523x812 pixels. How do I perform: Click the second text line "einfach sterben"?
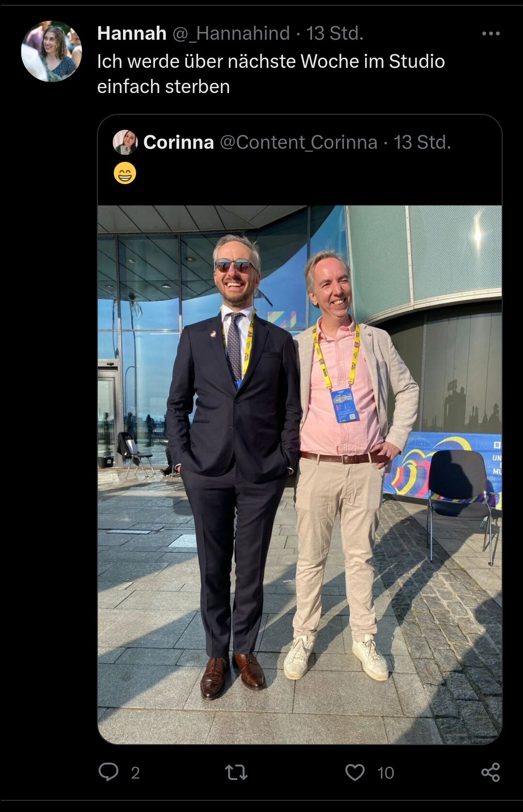[x=163, y=87]
